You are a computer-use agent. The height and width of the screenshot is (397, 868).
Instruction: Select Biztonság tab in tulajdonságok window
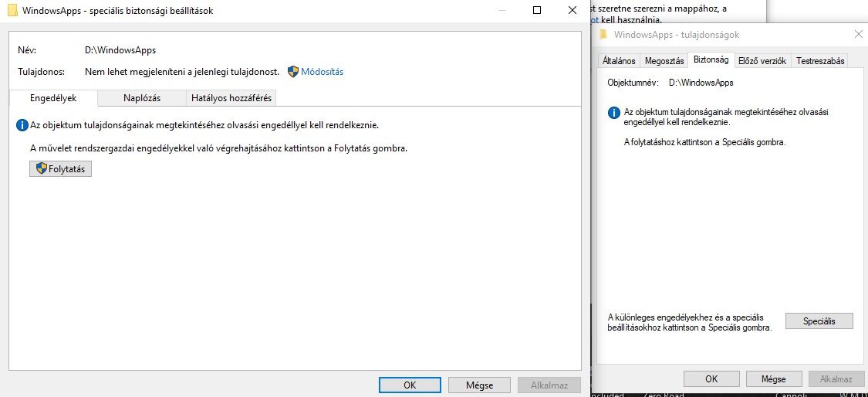point(711,60)
